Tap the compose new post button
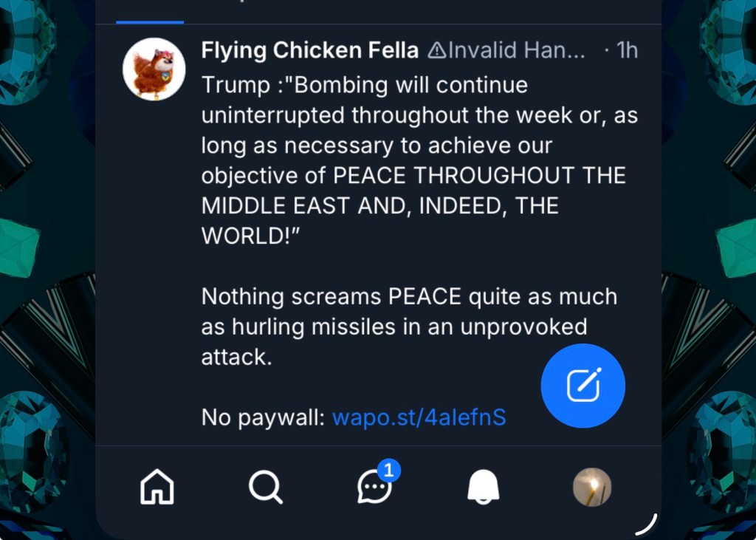The height and width of the screenshot is (540, 756). [x=583, y=386]
